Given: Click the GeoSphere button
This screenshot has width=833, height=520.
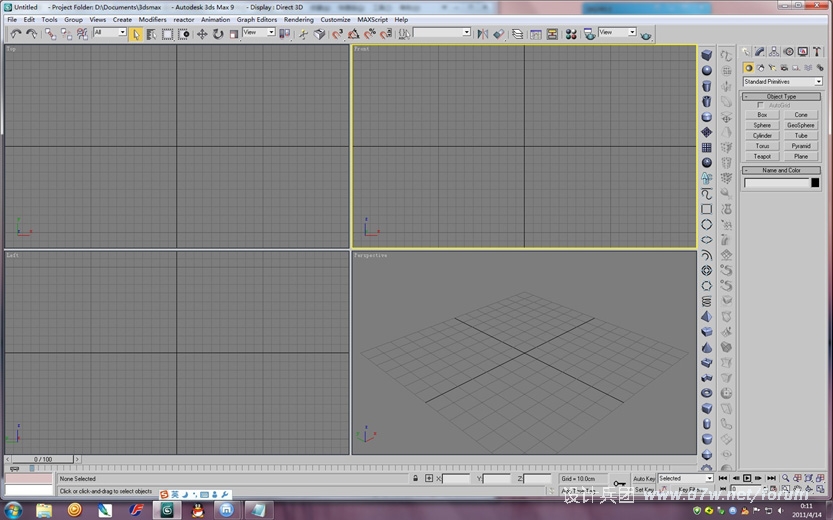Looking at the screenshot, I should [x=801, y=125].
